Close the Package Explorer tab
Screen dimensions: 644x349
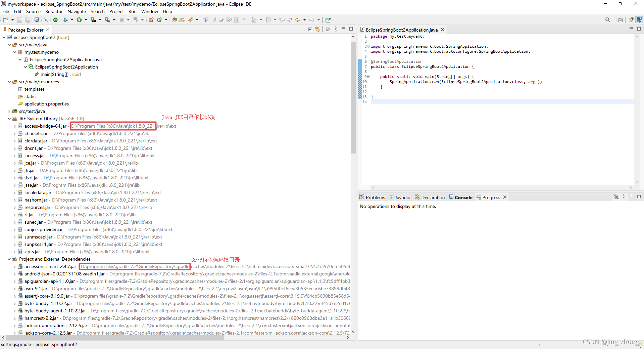pos(48,30)
